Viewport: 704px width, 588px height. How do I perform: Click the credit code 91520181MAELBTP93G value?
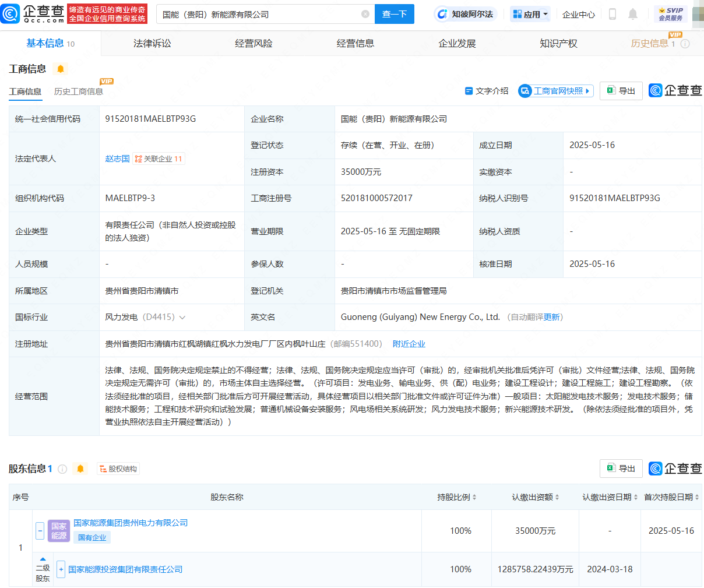150,119
